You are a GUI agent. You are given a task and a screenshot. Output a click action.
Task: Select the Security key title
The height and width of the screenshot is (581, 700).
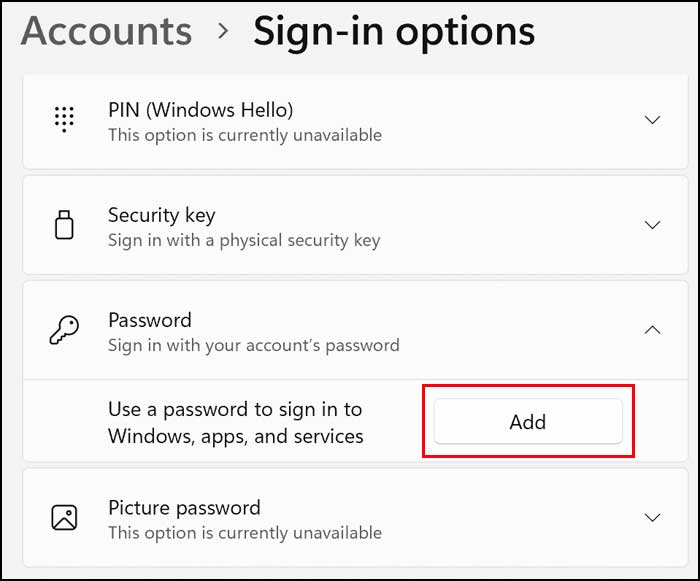point(161,215)
